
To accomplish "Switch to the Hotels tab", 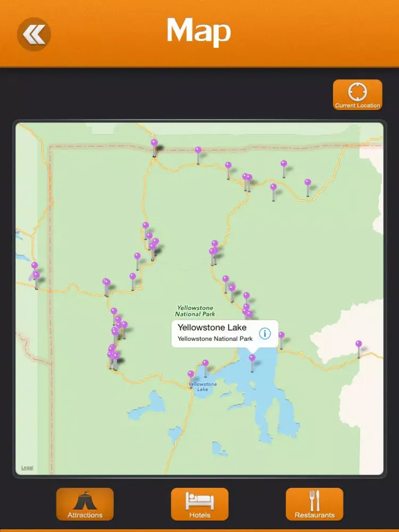I will (x=199, y=504).
